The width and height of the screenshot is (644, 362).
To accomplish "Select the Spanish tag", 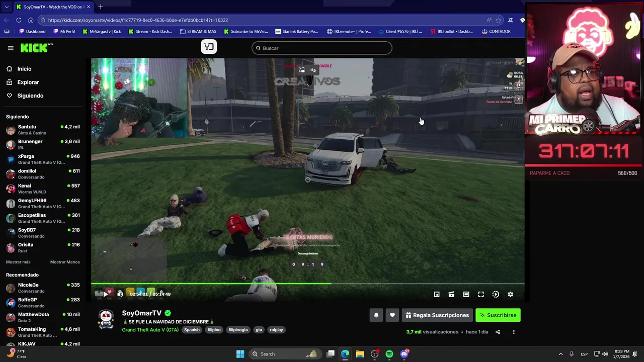I will pos(192,330).
